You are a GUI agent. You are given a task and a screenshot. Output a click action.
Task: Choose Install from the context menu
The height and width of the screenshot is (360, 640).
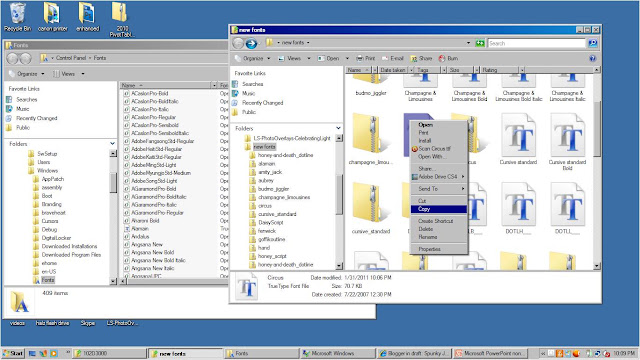click(439, 140)
